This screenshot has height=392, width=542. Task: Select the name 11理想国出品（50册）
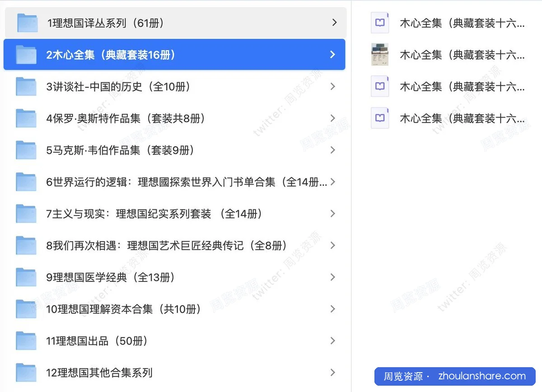[x=97, y=341]
